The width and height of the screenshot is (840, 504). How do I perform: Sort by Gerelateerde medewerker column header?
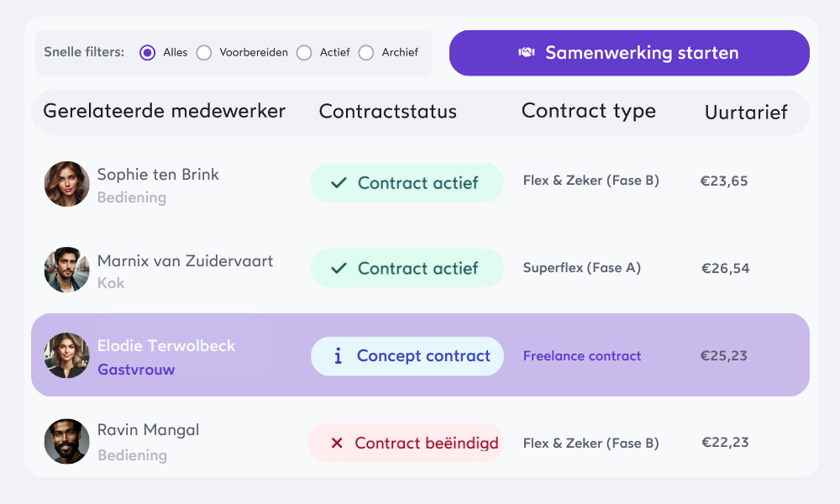tap(165, 111)
